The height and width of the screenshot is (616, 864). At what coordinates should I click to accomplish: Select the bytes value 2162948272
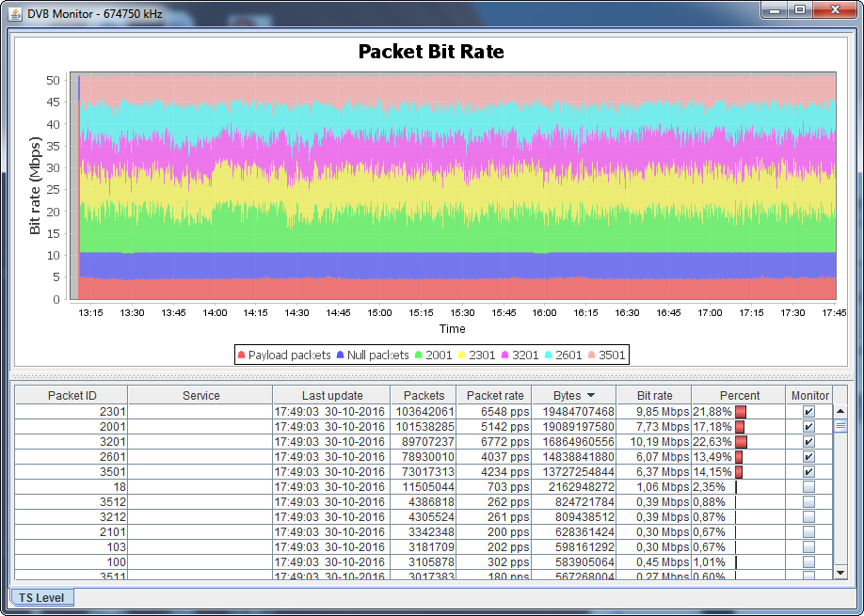573,486
